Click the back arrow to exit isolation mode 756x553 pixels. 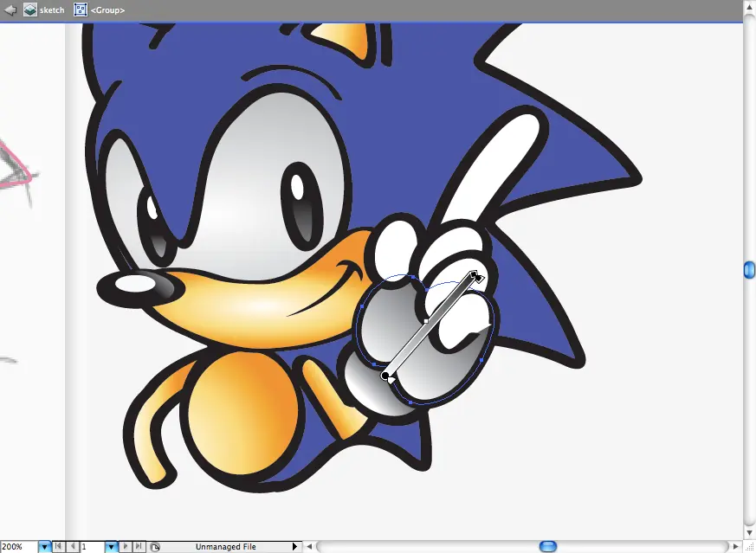pos(10,10)
